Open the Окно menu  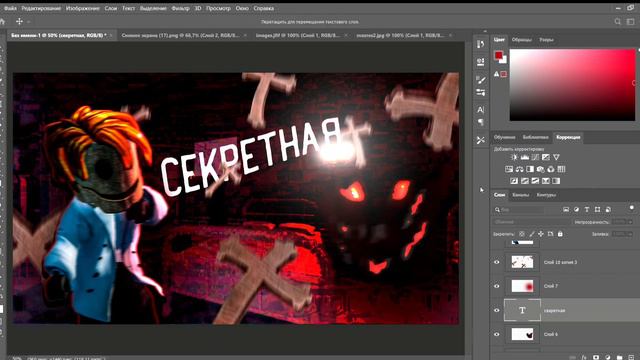tap(242, 8)
